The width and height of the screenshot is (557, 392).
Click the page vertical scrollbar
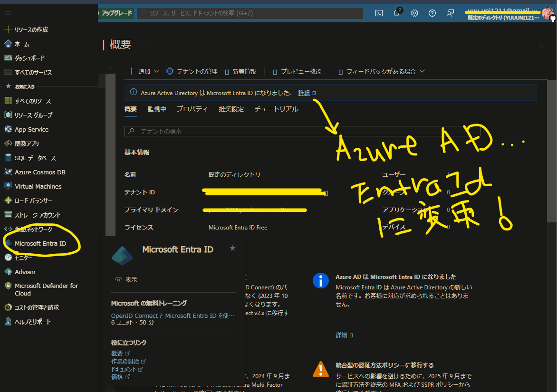(552, 151)
